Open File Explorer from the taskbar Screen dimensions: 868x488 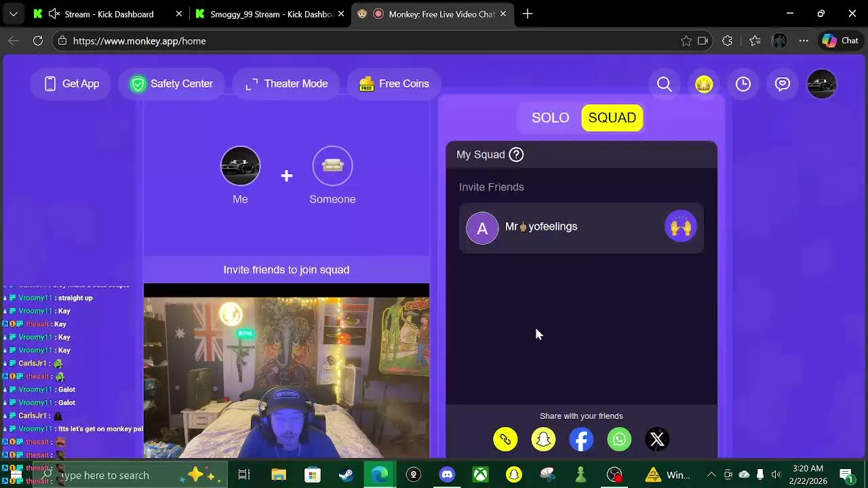point(279,475)
